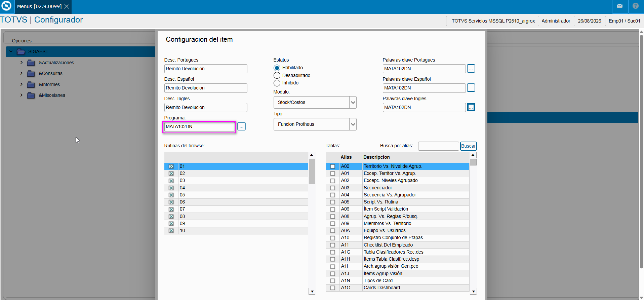Select the &Actualizaciones folder icon
The image size is (644, 300).
[31, 63]
